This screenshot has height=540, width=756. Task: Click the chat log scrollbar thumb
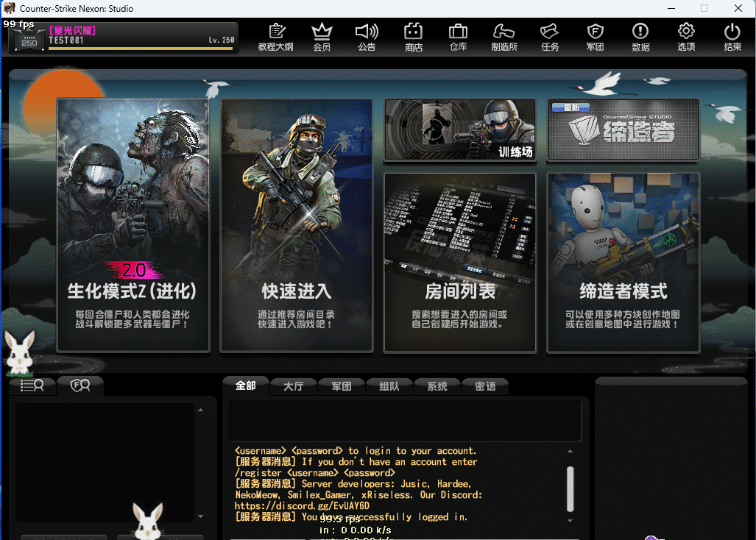point(570,489)
